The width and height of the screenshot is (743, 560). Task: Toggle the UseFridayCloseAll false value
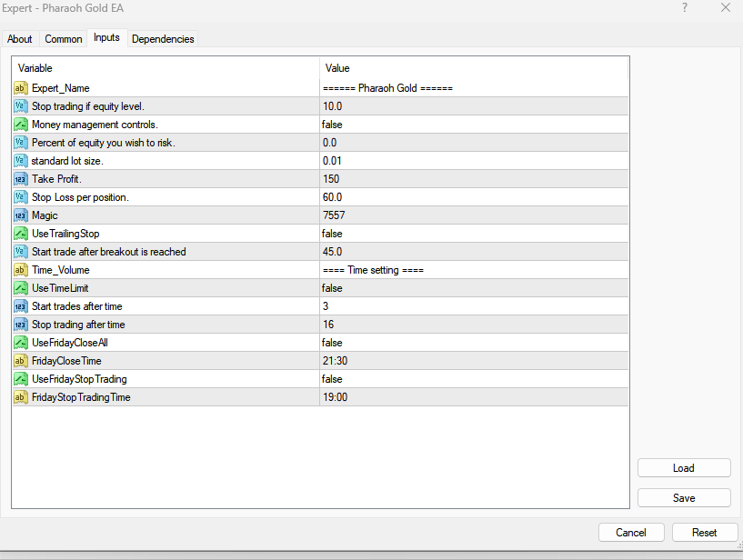[x=332, y=343]
